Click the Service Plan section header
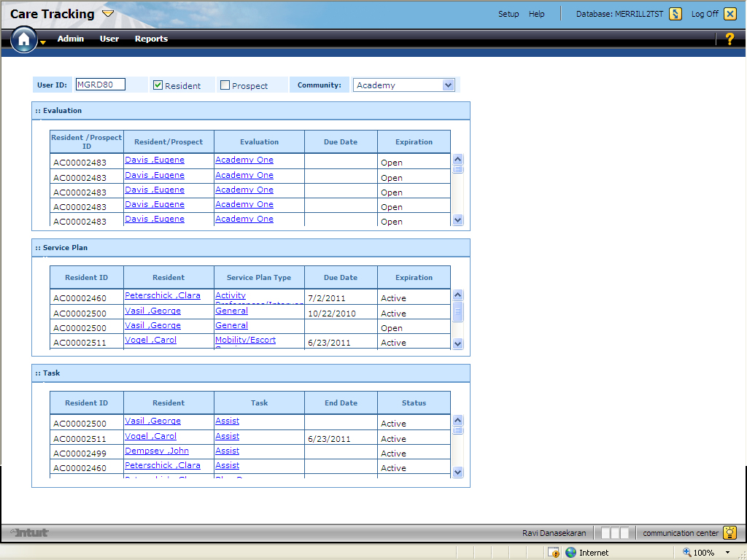747x560 pixels. click(x=251, y=248)
